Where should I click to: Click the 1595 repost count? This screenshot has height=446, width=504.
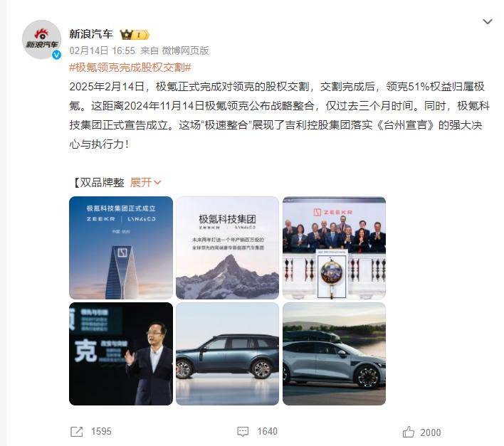tap(101, 431)
